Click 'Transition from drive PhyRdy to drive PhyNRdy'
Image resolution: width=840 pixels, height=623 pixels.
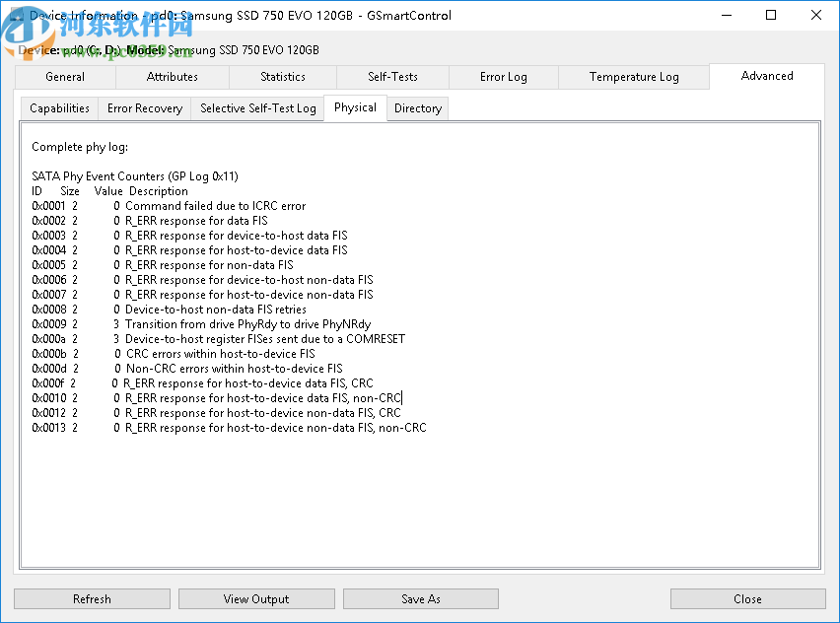click(247, 324)
